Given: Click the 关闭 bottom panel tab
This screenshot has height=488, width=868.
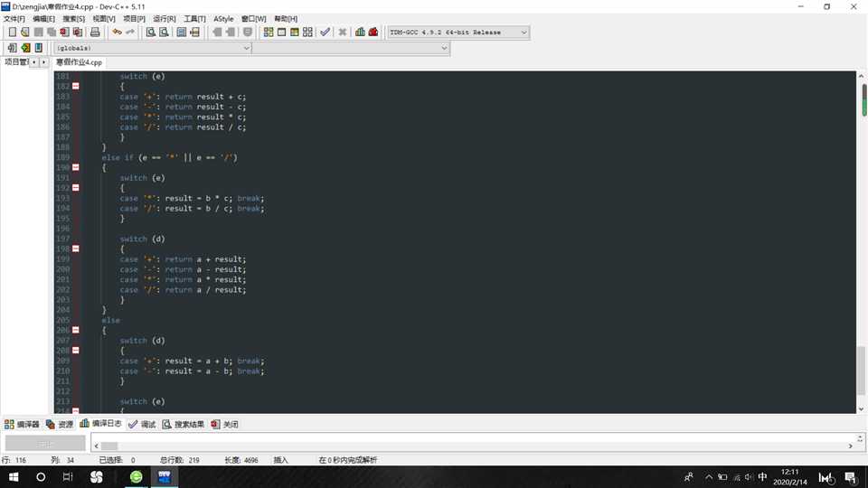Looking at the screenshot, I should coord(225,425).
